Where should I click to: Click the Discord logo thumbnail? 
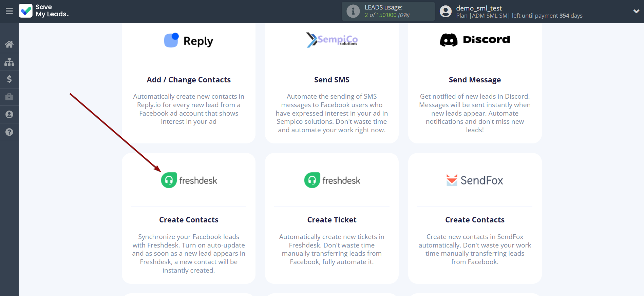[475, 40]
